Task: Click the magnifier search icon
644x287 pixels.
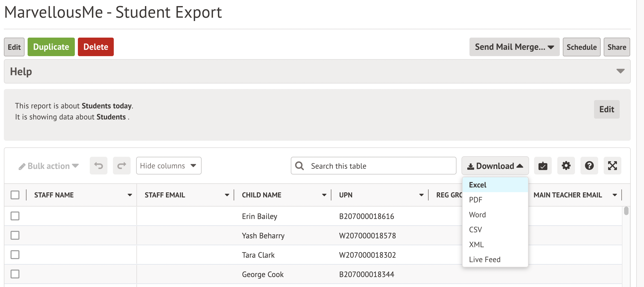Action: [299, 166]
